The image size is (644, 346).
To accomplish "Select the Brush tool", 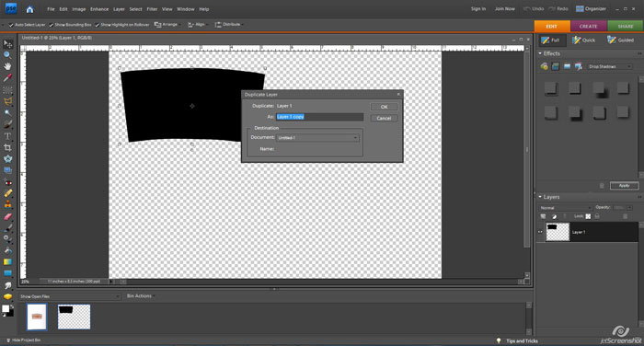I will [7, 227].
